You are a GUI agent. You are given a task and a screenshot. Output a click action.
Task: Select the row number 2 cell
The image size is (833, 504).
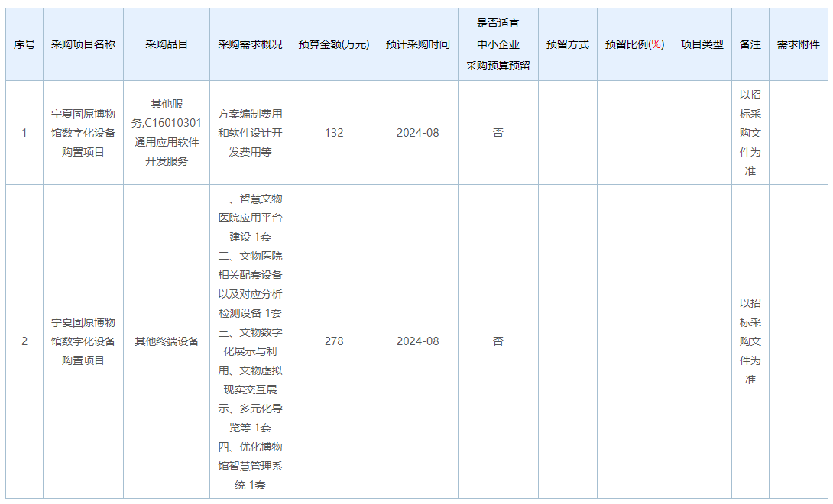pyautogui.click(x=24, y=341)
